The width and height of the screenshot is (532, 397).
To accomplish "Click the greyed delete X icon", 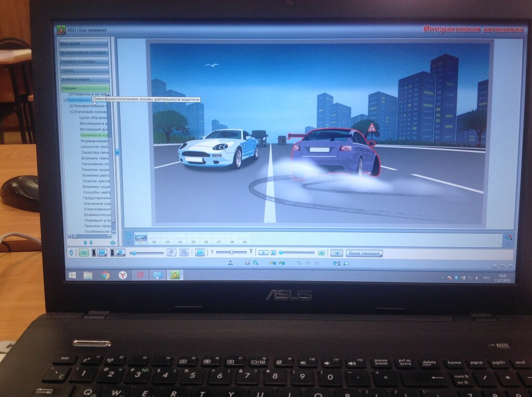I will (316, 264).
